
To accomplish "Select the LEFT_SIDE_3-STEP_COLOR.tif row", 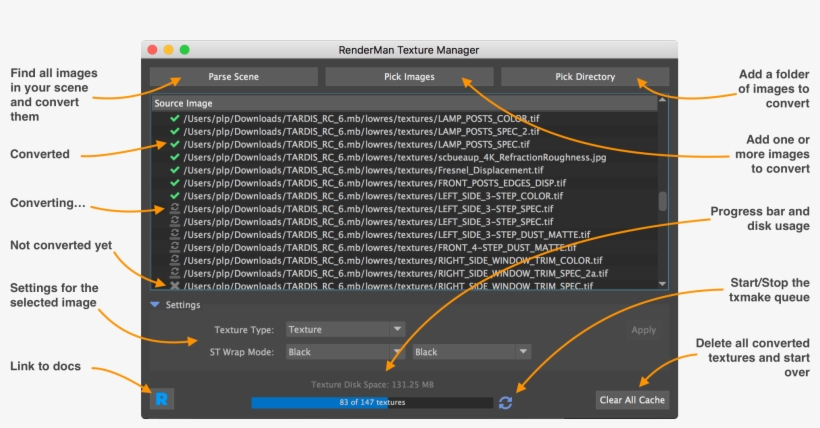I will tap(405, 196).
